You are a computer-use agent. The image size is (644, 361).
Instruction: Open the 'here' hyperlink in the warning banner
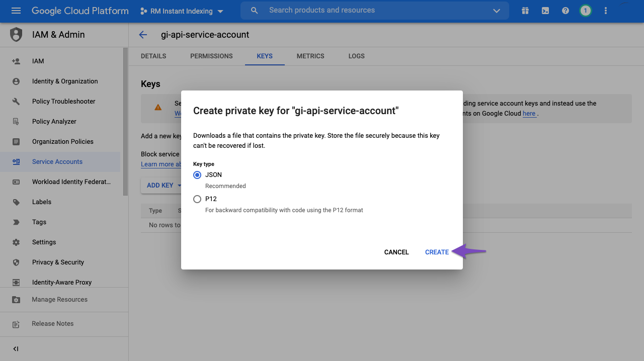[529, 113]
